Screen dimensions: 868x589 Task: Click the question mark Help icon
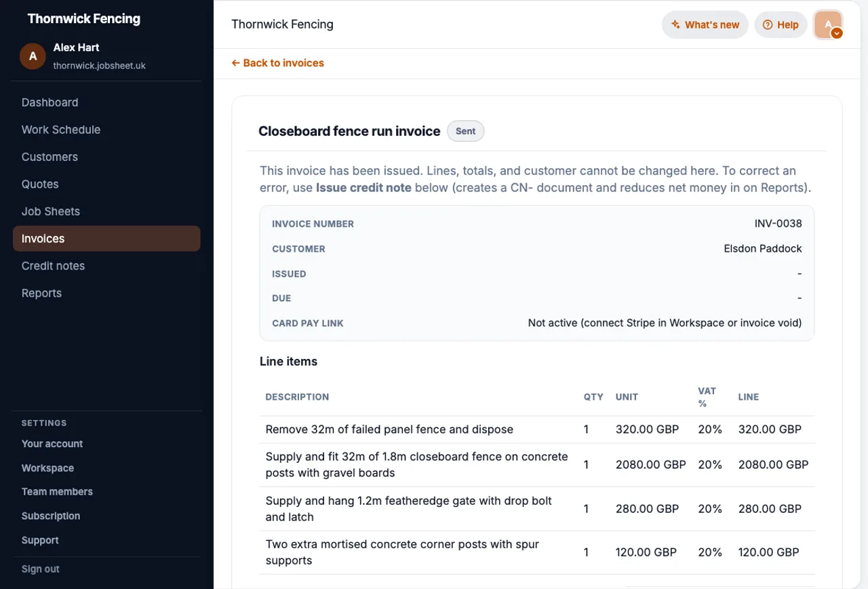[x=768, y=25]
